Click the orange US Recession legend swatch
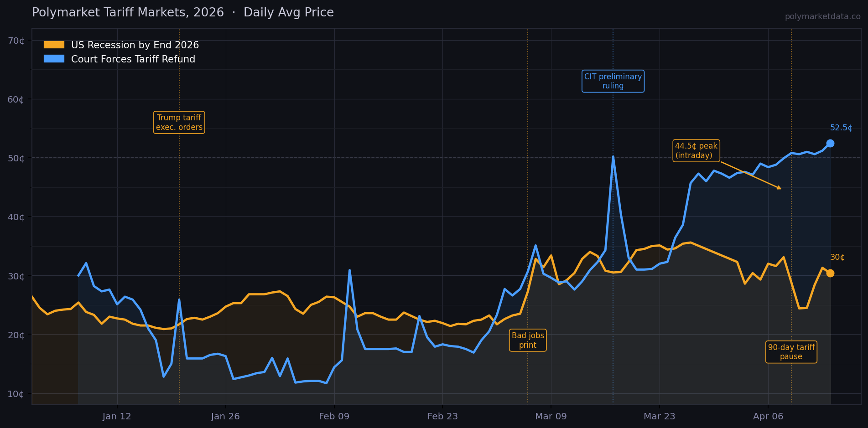 coord(54,45)
